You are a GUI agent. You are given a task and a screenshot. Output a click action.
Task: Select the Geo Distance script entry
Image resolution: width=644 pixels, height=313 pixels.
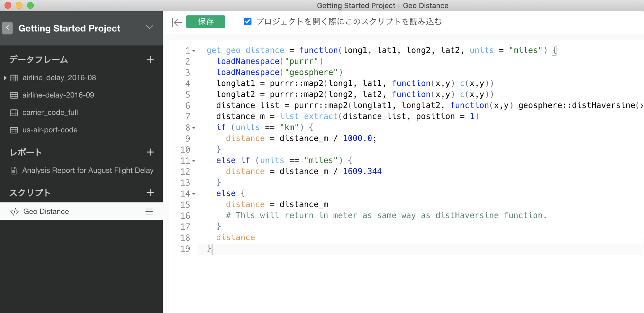46,211
